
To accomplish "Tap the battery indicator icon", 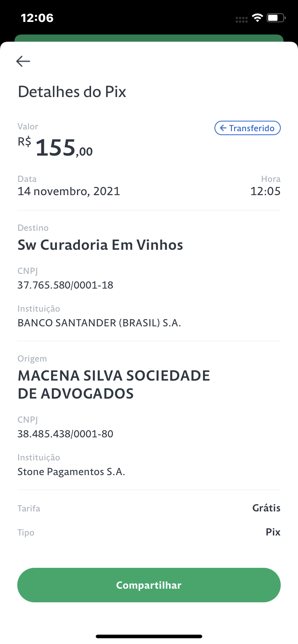I will (x=276, y=18).
